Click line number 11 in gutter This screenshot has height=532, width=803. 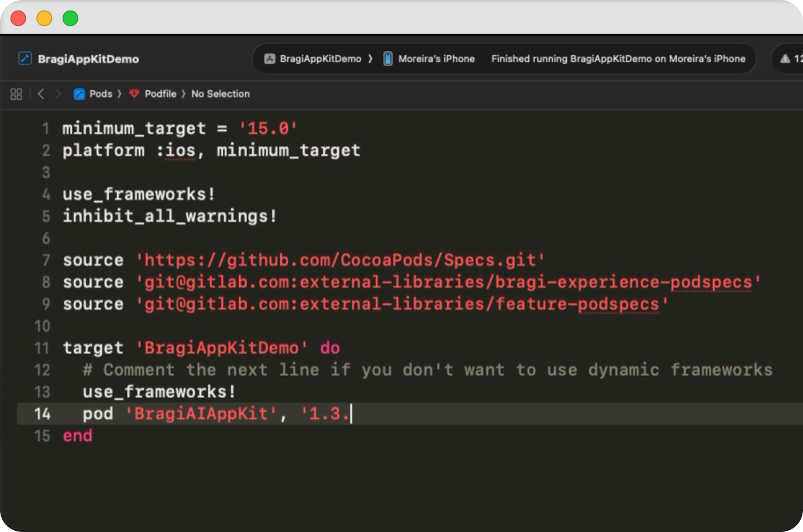[x=42, y=348]
